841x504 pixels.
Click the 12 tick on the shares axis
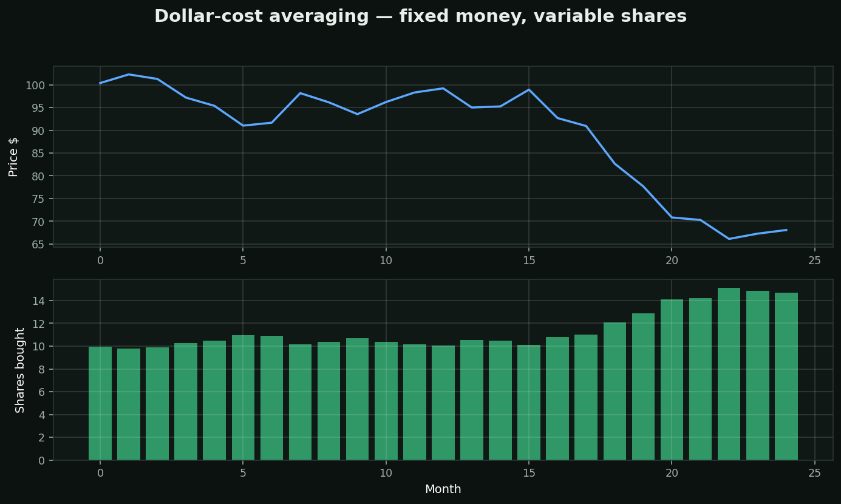coord(39,324)
